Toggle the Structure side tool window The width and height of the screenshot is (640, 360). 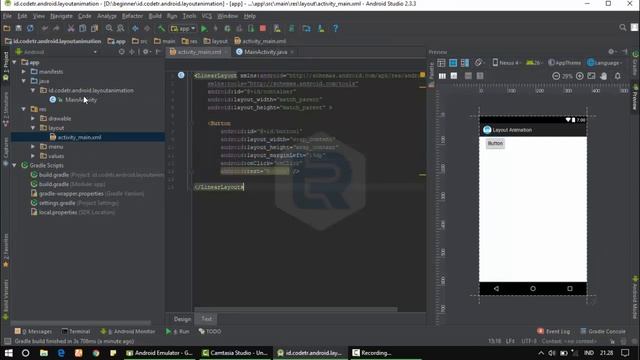6,109
